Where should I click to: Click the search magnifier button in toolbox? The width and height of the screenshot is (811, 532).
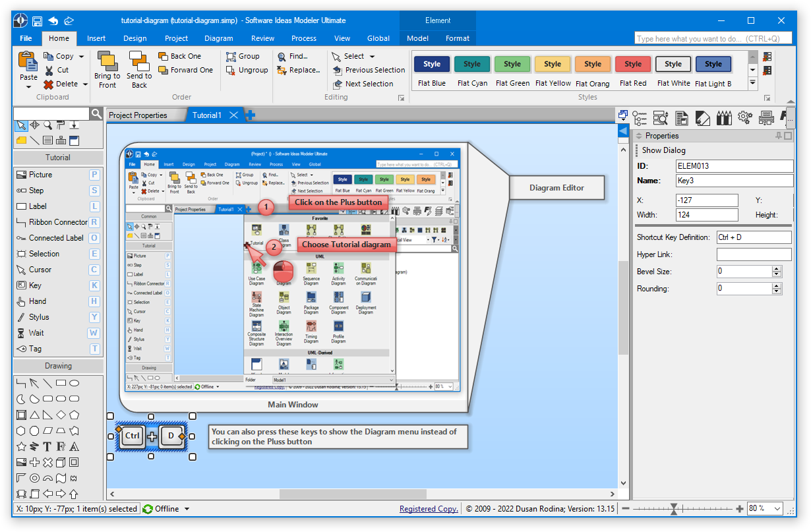tap(96, 114)
